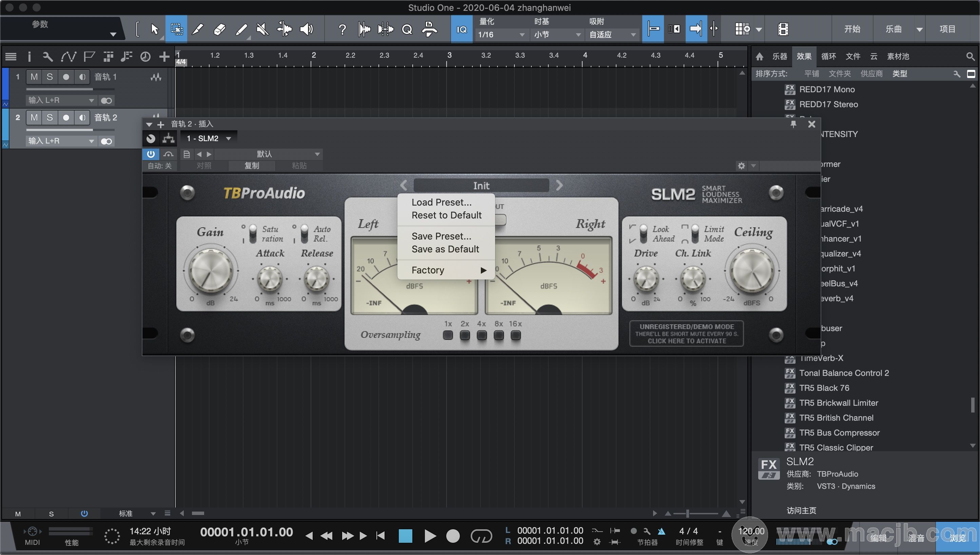Click the copy (复制) button in plugin header
Viewport: 980px width, 555px height.
pyautogui.click(x=252, y=166)
